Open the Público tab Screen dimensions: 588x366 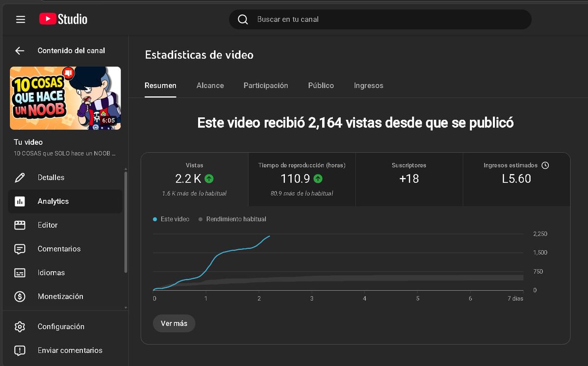(x=321, y=85)
